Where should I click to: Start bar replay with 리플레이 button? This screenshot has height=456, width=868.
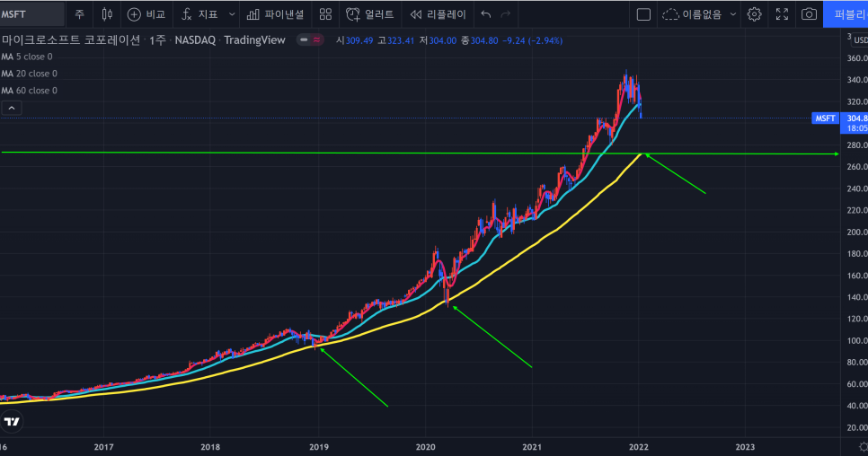(x=438, y=14)
